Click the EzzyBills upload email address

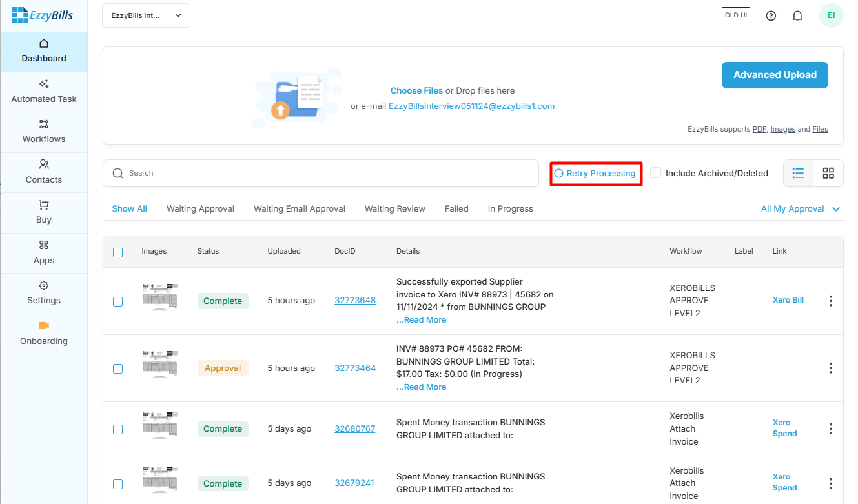(471, 106)
